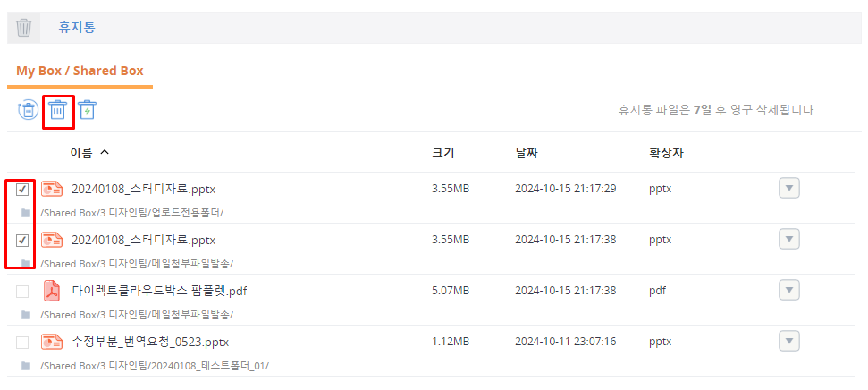Click folder icon beside the 20240108_테스트폴더_01 path
868x390 pixels.
(x=25, y=366)
